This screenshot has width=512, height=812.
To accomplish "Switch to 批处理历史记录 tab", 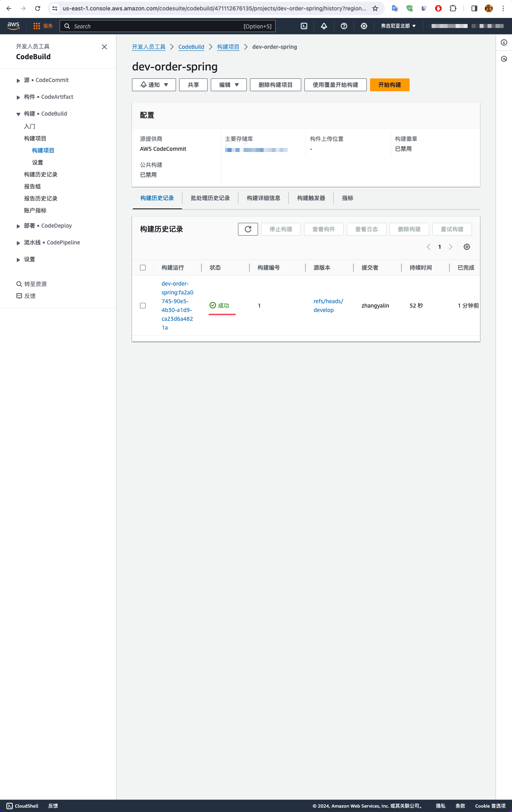I will pos(210,198).
